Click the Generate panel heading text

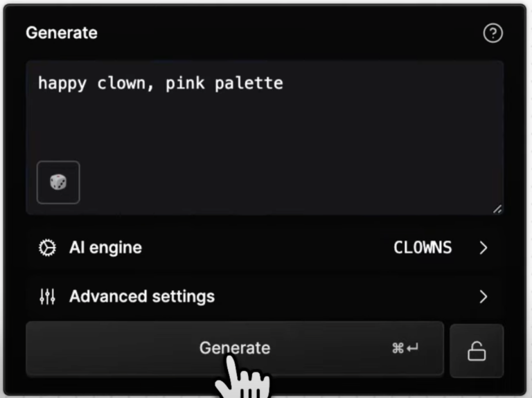pos(62,33)
